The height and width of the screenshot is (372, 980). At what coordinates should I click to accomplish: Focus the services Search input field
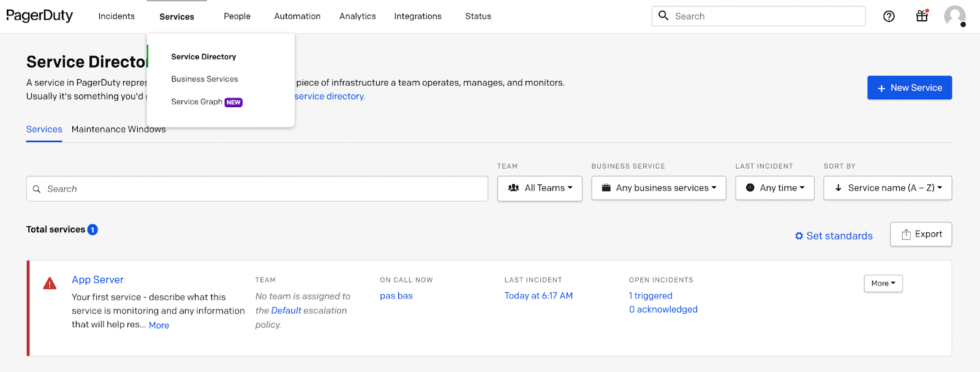click(x=257, y=189)
